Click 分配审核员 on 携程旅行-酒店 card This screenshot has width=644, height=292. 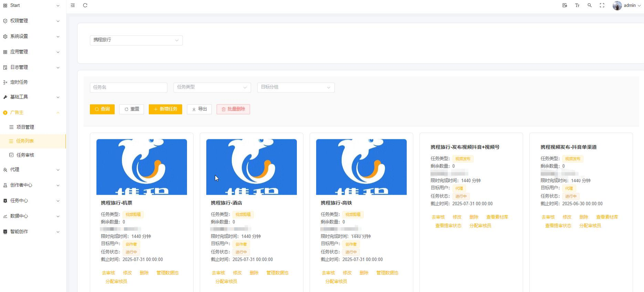click(x=226, y=281)
